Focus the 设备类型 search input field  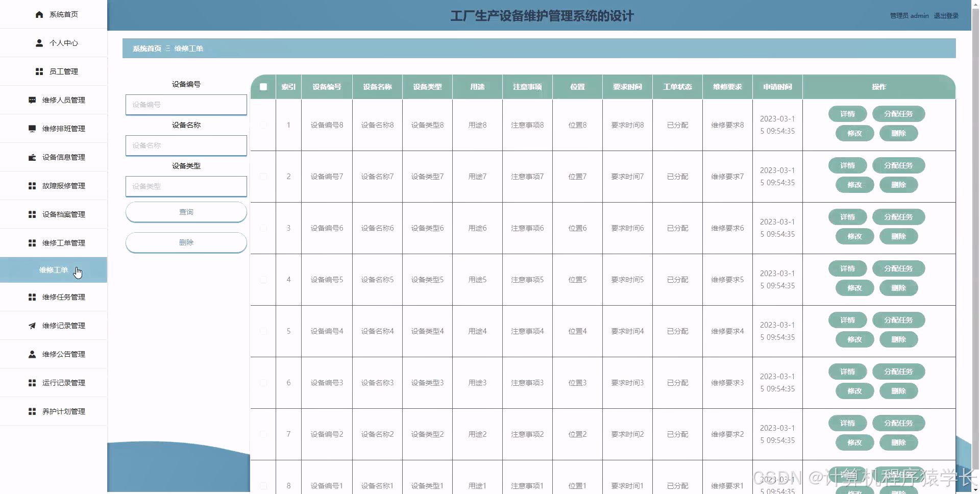[186, 186]
